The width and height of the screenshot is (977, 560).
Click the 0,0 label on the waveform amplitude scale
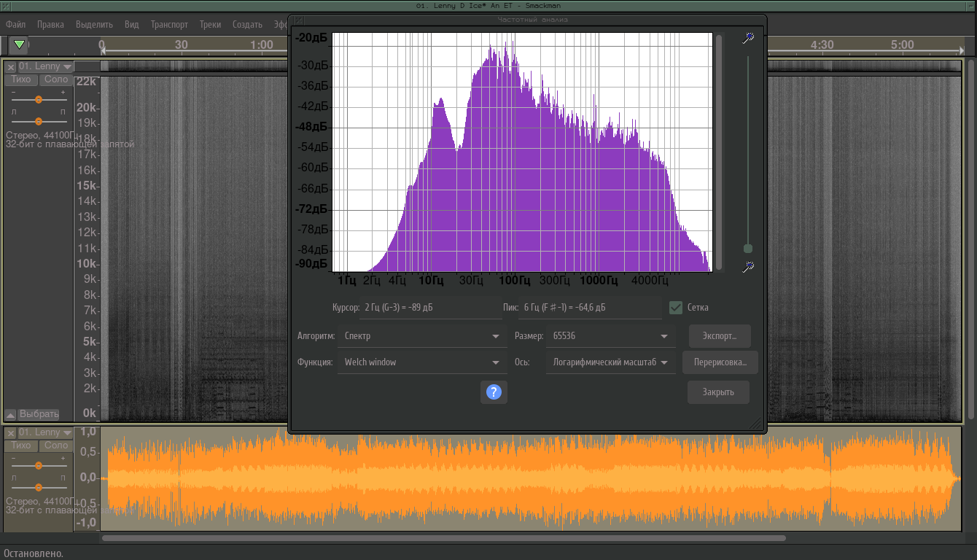[87, 478]
